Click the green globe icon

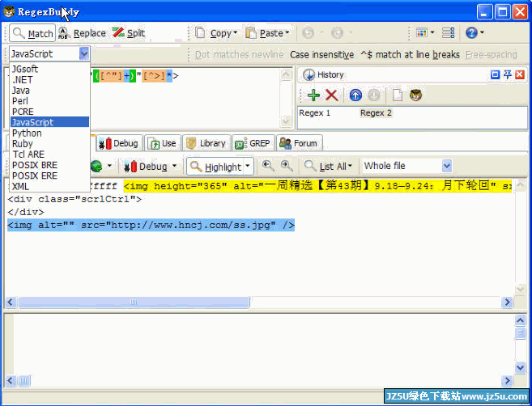(96, 166)
